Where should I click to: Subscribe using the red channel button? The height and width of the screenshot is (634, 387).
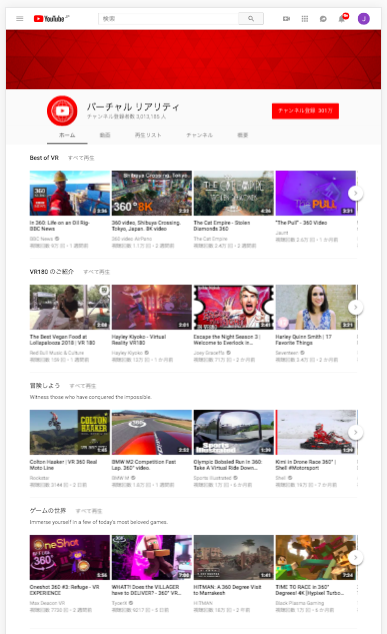click(305, 111)
